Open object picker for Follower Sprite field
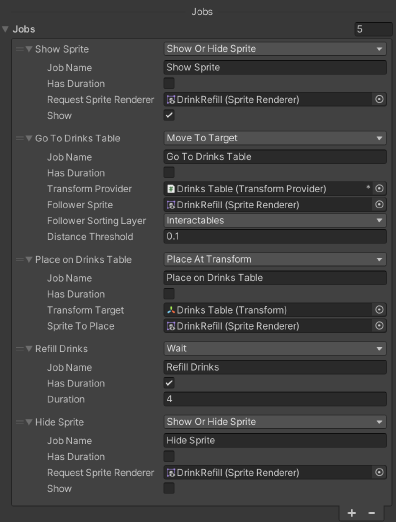The width and height of the screenshot is (396, 522). tap(379, 205)
